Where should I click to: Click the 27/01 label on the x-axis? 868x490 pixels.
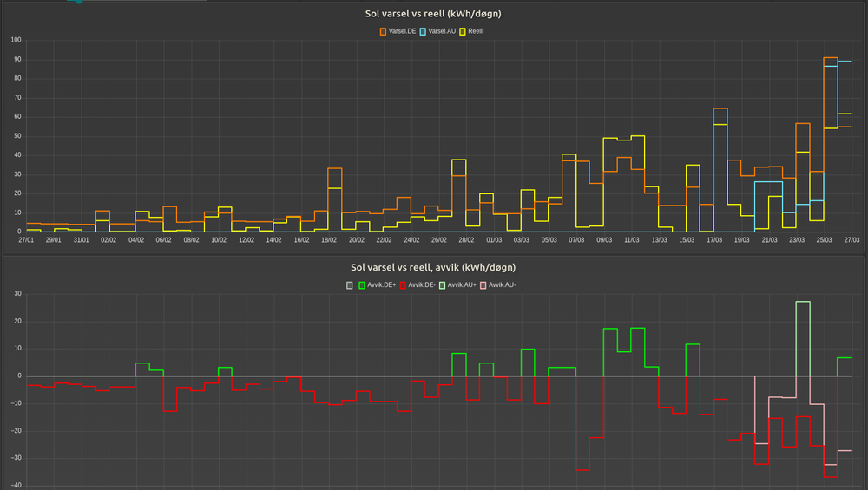point(26,240)
